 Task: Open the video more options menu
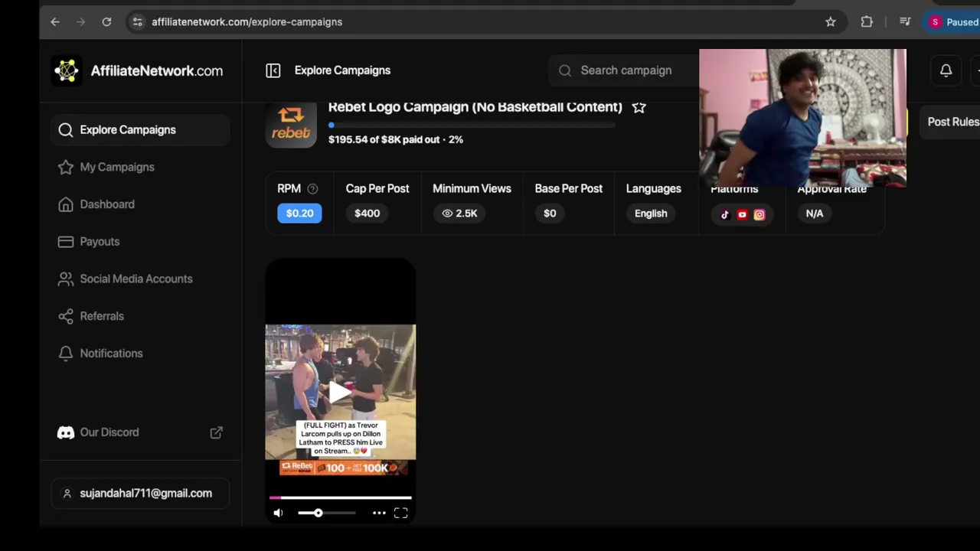[x=379, y=513]
